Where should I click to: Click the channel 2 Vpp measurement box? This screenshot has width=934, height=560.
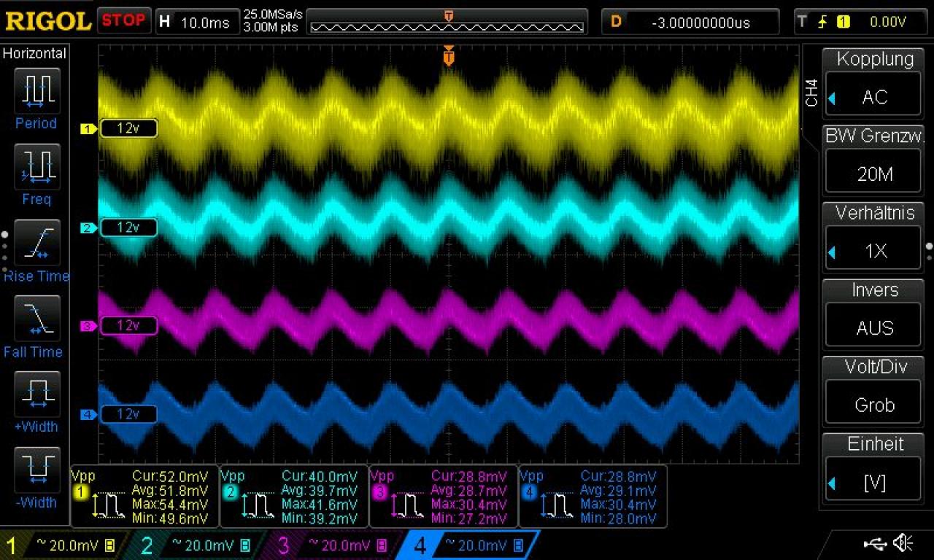pos(294,496)
